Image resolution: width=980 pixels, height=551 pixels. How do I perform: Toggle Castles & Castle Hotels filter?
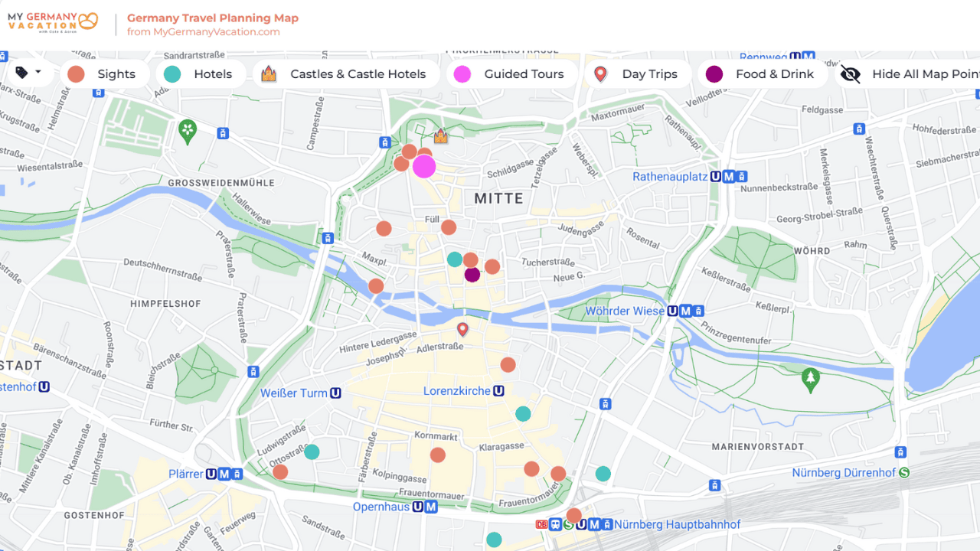(346, 74)
